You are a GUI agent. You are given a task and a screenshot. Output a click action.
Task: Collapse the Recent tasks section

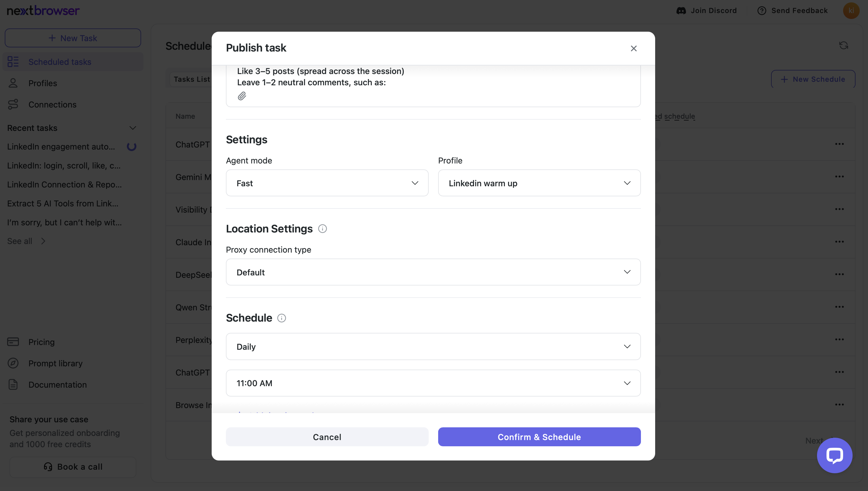click(133, 128)
